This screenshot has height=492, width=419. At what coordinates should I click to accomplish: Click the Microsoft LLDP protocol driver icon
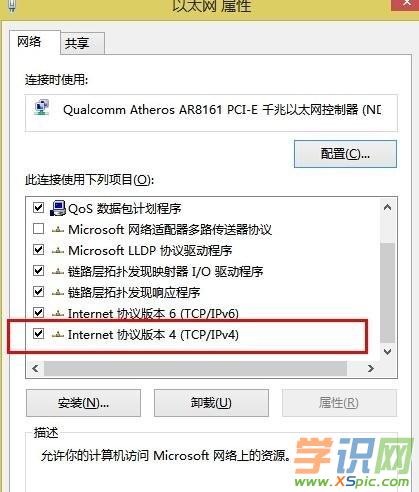[58, 251]
